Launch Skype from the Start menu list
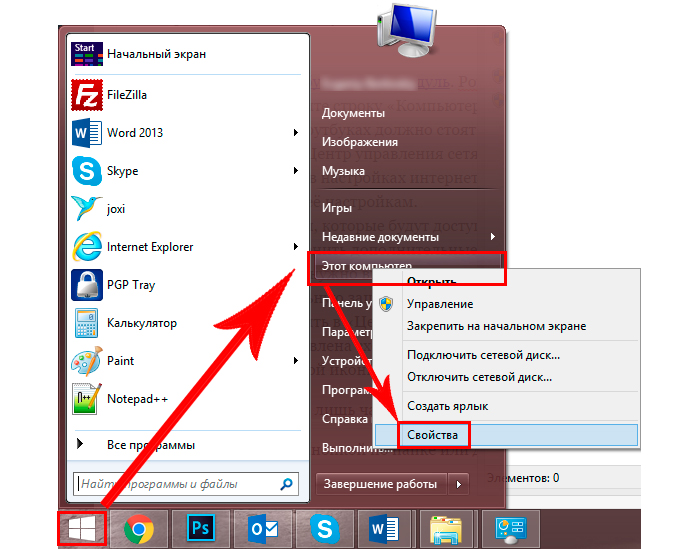This screenshot has width=700, height=549. click(188, 171)
